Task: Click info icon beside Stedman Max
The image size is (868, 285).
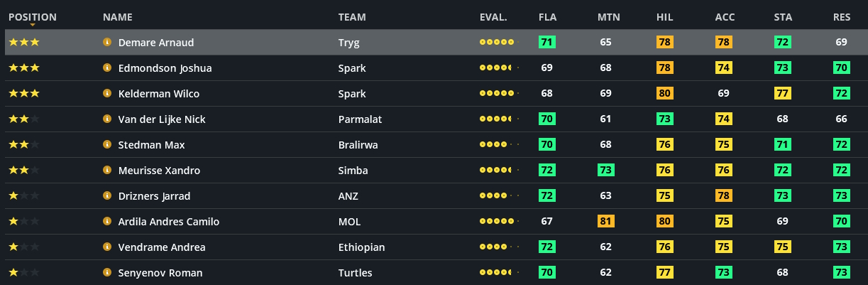Action: pyautogui.click(x=107, y=145)
